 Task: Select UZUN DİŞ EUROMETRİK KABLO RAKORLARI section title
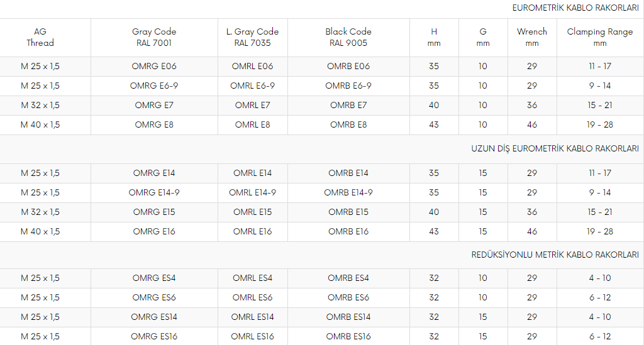pos(555,148)
